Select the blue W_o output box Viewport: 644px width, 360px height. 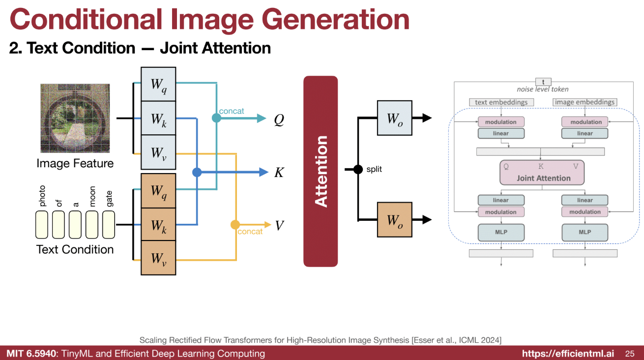click(394, 118)
